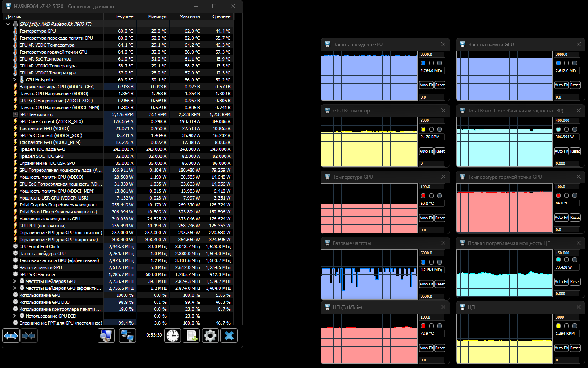Click the Температура перехода памяти GPU row label
This screenshot has width=588, height=368.
56,38
